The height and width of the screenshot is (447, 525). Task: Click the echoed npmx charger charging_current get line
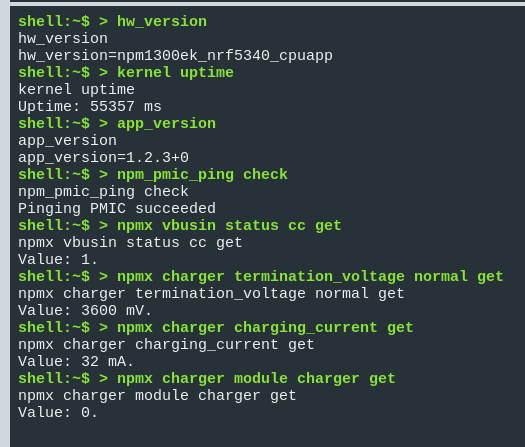(166, 345)
